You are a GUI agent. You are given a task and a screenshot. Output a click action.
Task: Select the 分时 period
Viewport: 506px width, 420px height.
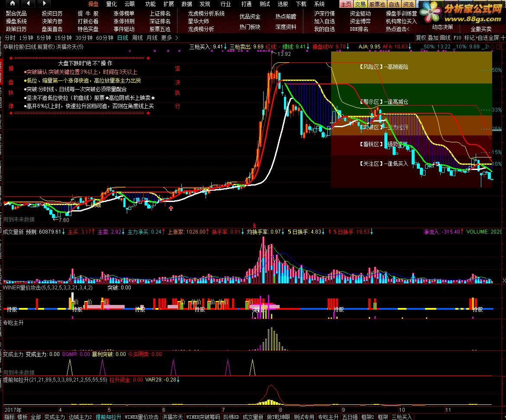click(10, 38)
